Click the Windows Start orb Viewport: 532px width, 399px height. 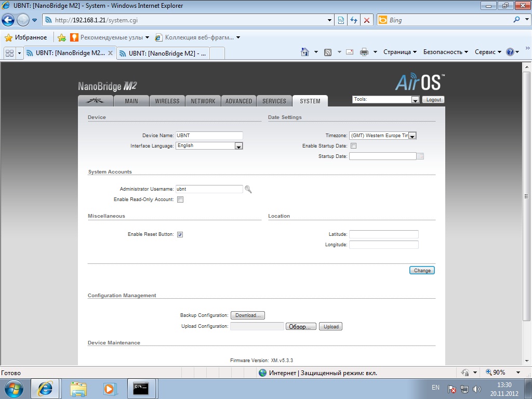pos(14,389)
